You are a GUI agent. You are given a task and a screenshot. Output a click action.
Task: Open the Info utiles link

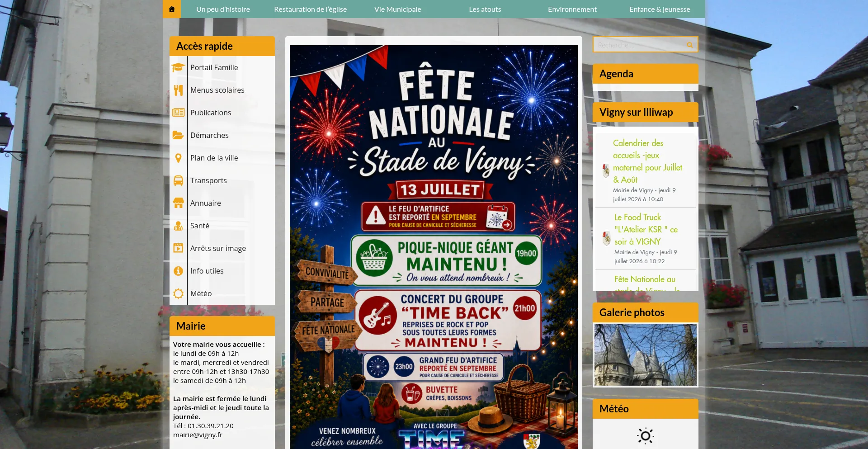click(207, 271)
